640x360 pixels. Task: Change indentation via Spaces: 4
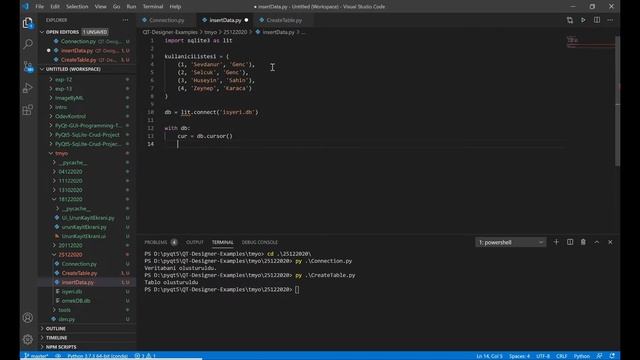519,356
